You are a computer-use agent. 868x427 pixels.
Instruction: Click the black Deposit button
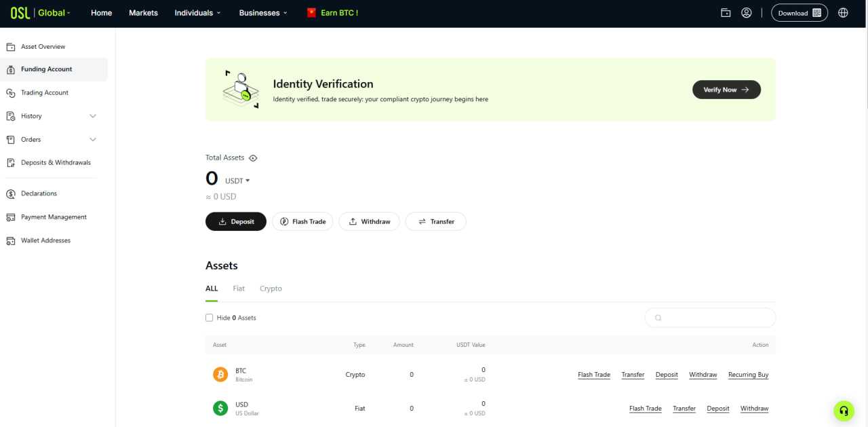236,221
